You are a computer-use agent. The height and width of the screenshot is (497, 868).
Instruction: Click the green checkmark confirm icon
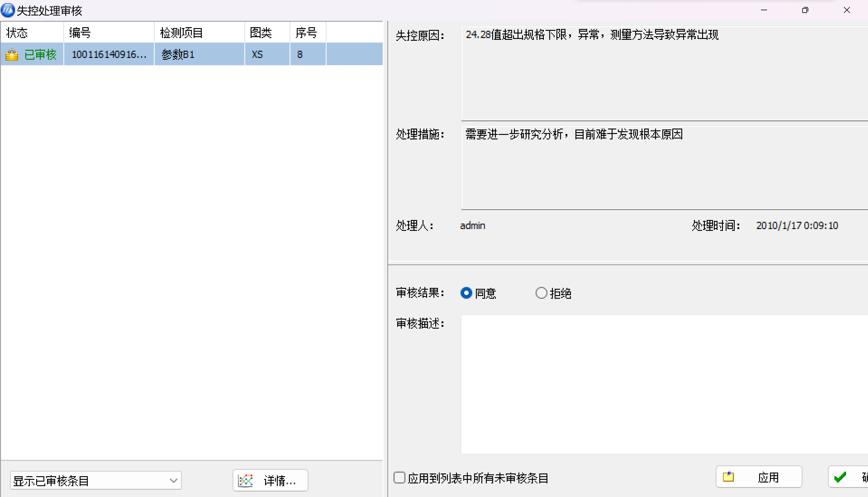[x=840, y=477]
